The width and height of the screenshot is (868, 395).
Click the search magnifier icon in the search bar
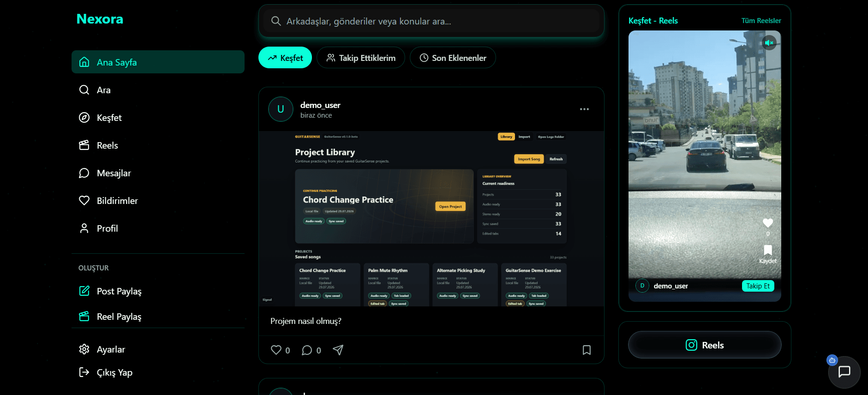pyautogui.click(x=276, y=21)
